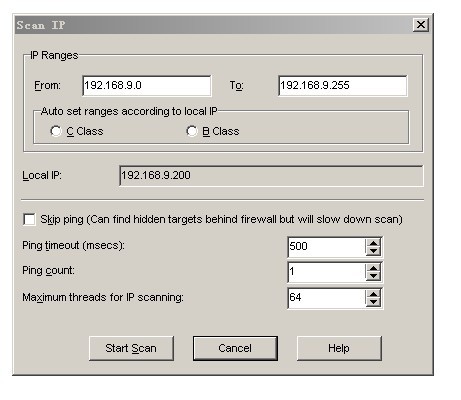Click the Cancel button
Screen dimensions: 461x400
(x=235, y=348)
